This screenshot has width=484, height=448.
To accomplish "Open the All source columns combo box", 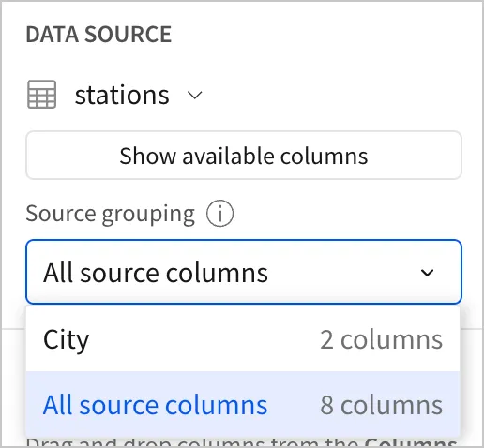I will [x=244, y=272].
